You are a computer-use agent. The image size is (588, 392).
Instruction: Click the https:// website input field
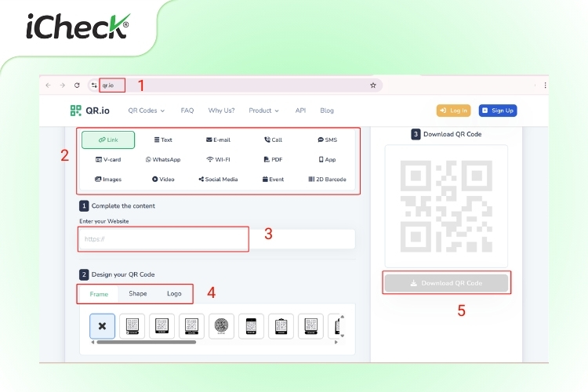(x=216, y=239)
